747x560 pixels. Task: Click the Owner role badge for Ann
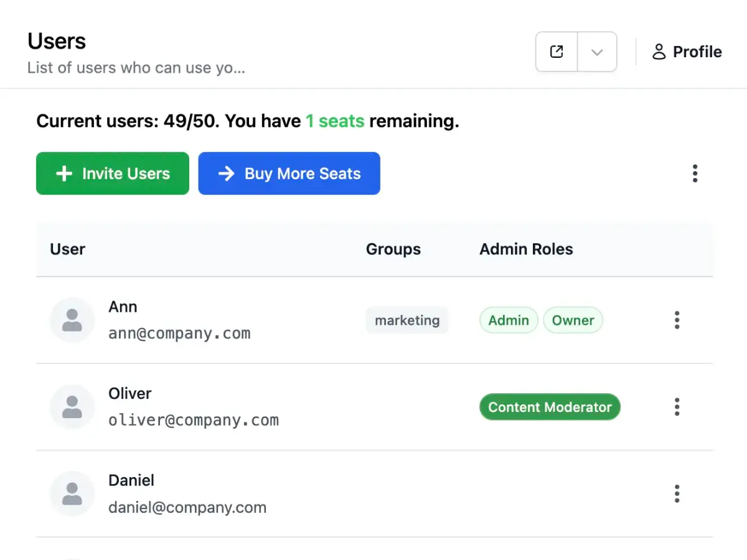[x=573, y=320]
